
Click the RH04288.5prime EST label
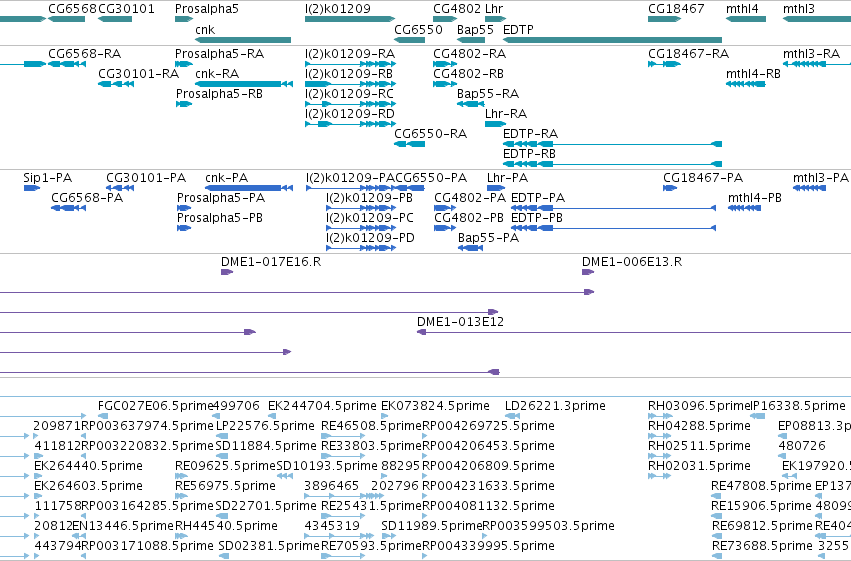(x=699, y=426)
